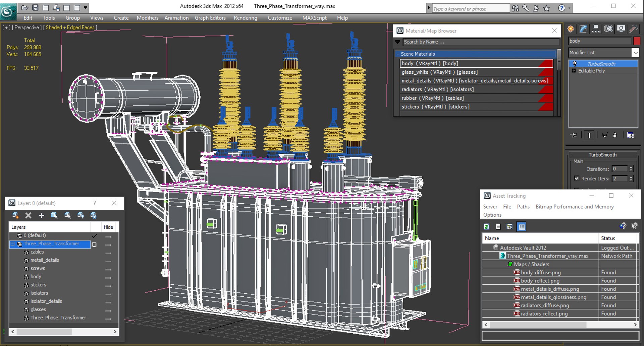The width and height of the screenshot is (644, 346).
Task: Open the Modifiers menu
Action: (148, 18)
